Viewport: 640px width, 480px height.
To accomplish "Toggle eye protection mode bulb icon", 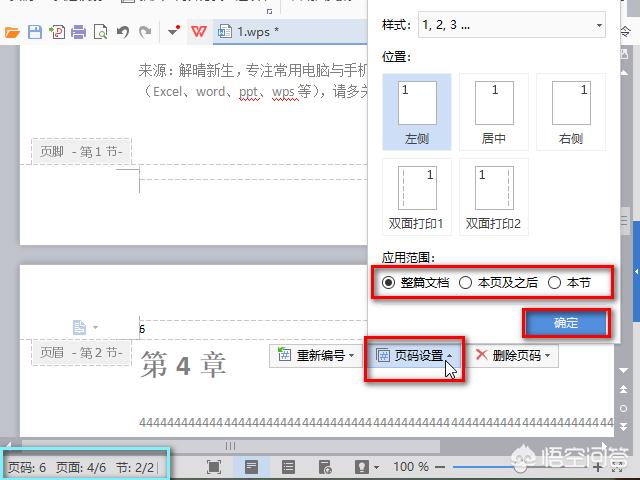I will click(362, 467).
